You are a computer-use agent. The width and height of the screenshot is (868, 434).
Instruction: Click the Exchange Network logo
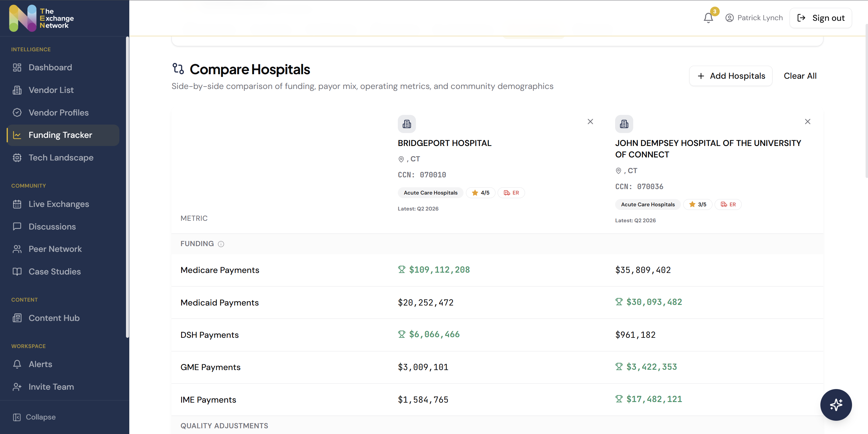42,18
